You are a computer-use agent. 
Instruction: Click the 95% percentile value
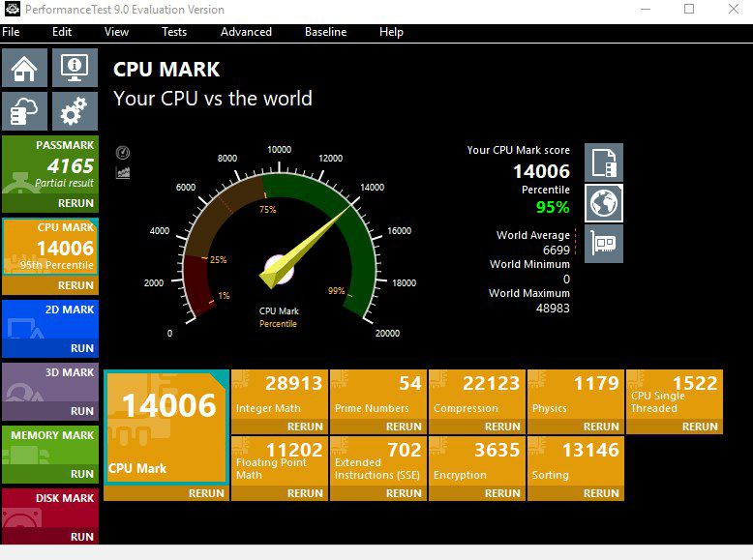tap(553, 207)
